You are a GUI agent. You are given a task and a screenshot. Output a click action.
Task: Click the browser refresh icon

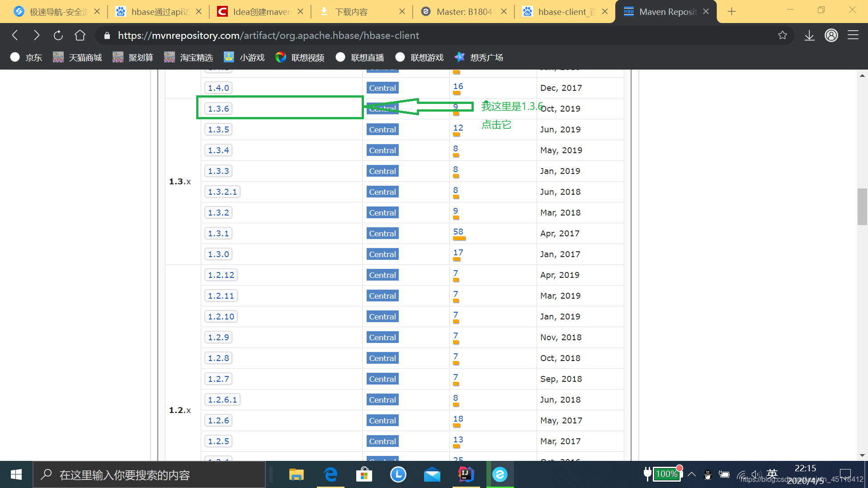click(58, 35)
